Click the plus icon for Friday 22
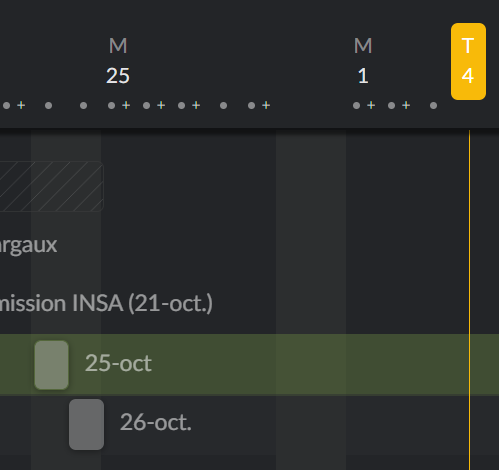Screen dimensions: 499x470 pos(21,105)
